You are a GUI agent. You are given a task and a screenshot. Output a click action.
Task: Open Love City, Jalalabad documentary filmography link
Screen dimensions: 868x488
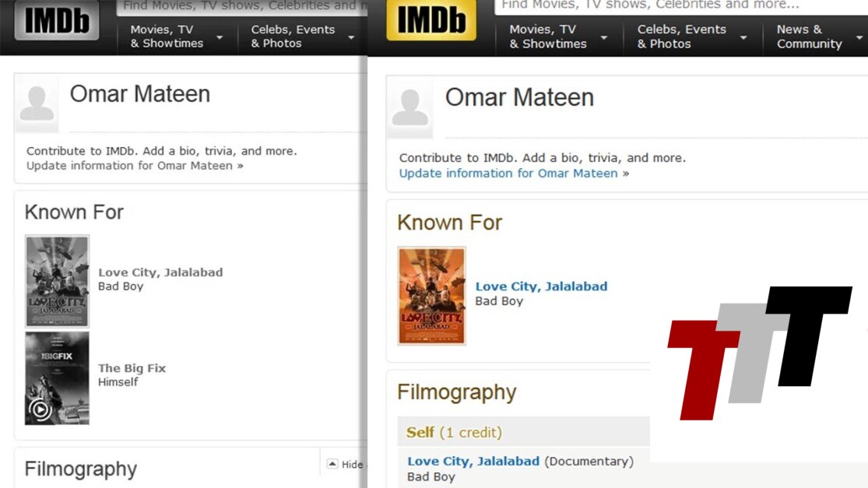[473, 461]
